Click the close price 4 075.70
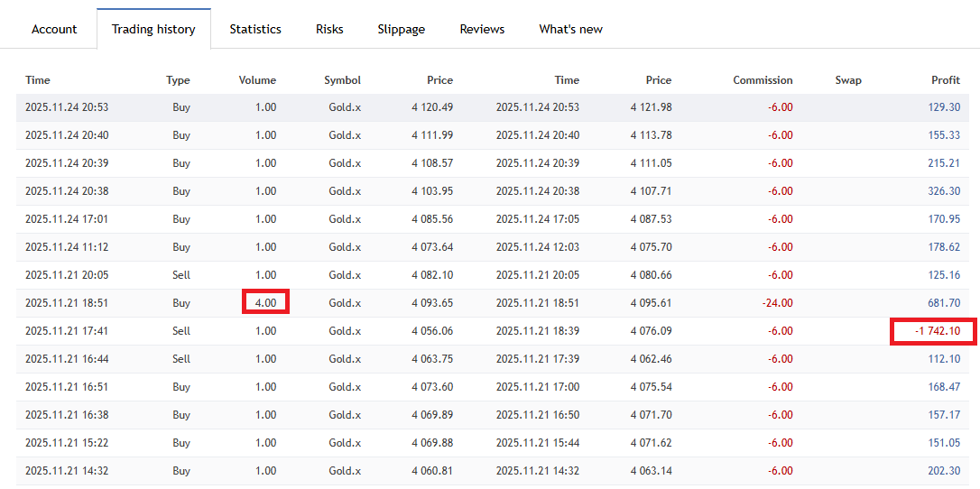This screenshot has width=980, height=489. coord(652,247)
